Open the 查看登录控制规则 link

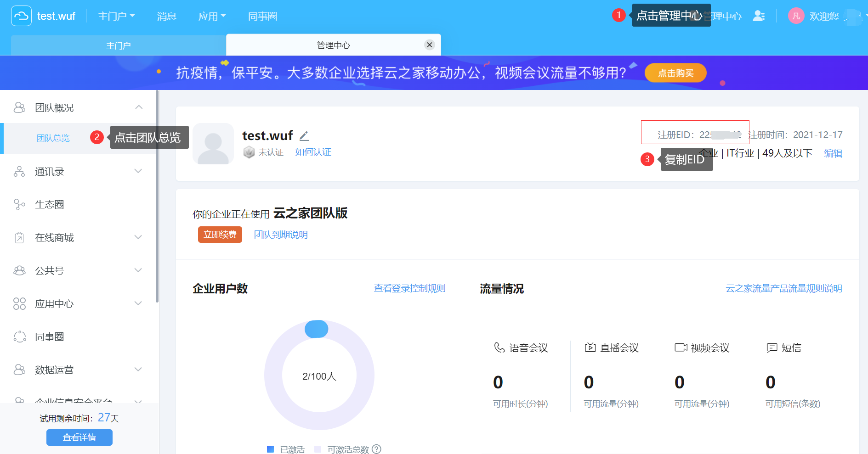coord(410,288)
